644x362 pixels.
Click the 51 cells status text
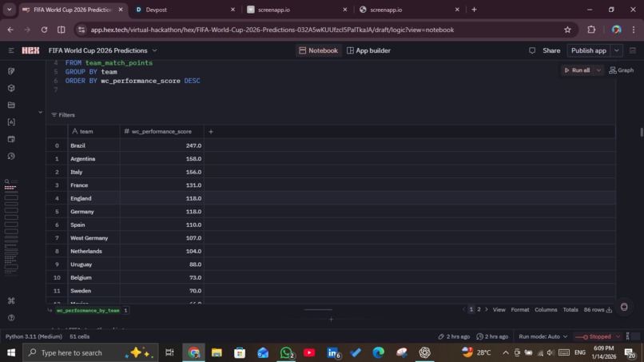click(79, 336)
